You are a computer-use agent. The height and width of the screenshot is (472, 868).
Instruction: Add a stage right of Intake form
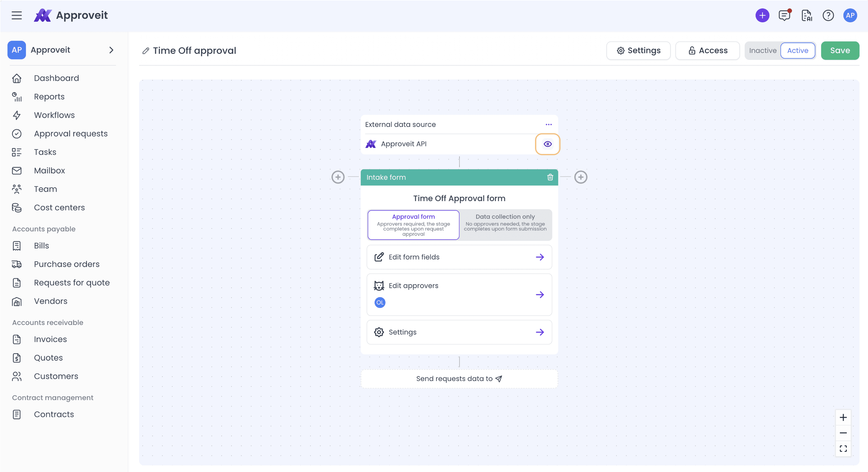581,177
